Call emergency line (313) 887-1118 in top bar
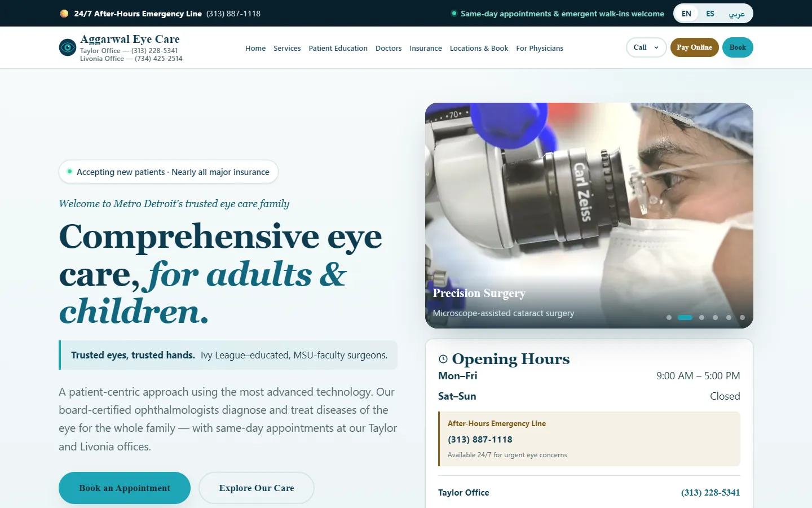This screenshot has width=812, height=508. [x=233, y=14]
